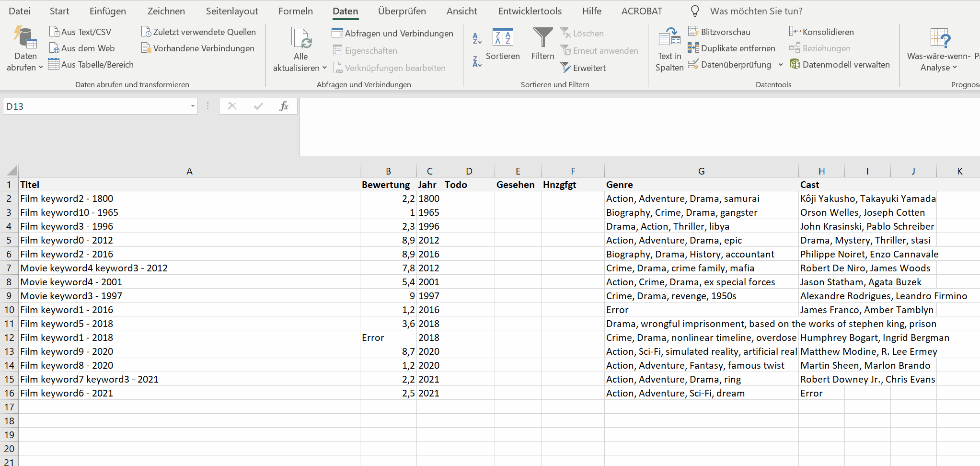980x466 pixels.
Task: Sort descending Z to A
Action: coord(477,61)
